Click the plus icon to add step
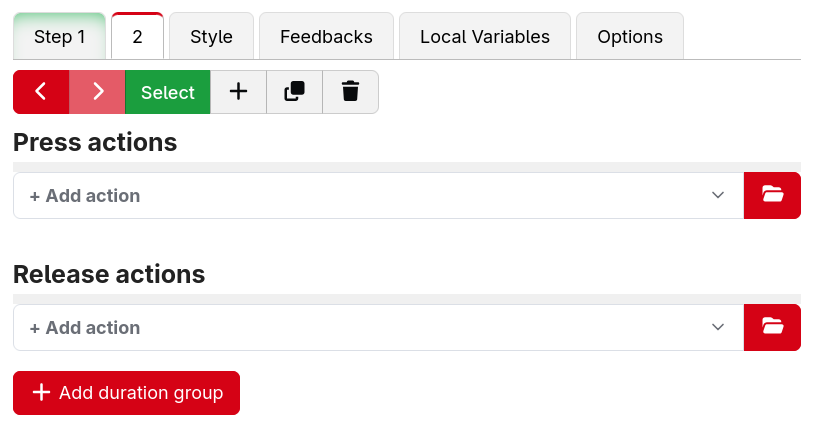 coord(238,92)
